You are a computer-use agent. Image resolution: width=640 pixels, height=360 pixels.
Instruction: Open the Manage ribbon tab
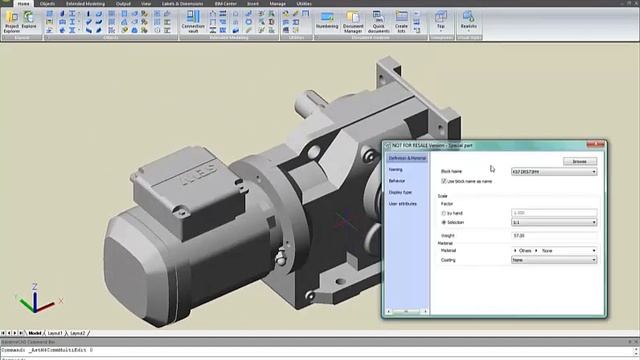278,4
